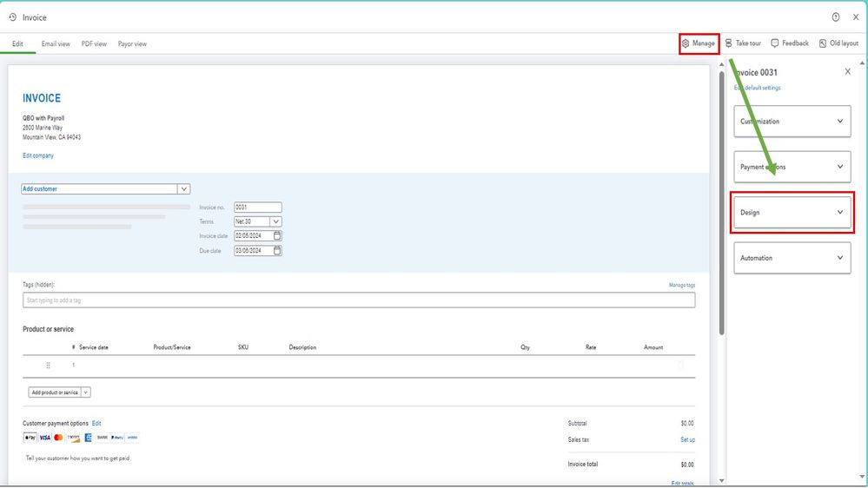Open the Add customer dropdown arrow
The image size is (868, 488).
(184, 189)
